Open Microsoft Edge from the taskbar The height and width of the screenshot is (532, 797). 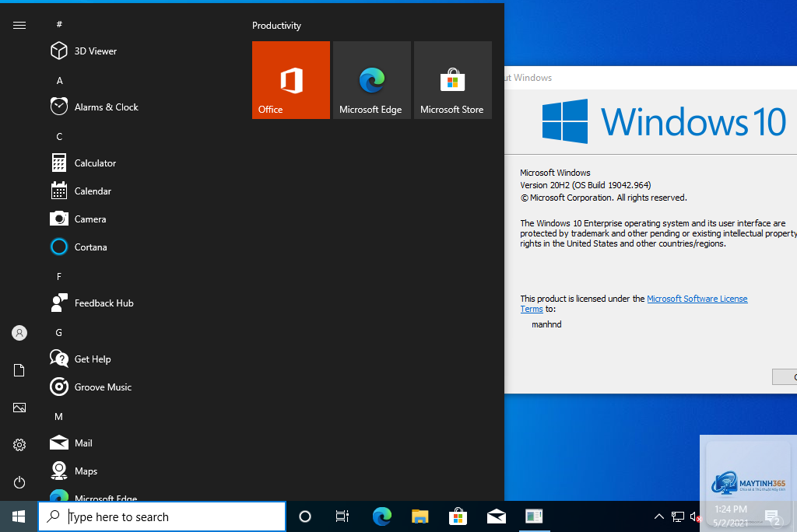pyautogui.click(x=381, y=516)
